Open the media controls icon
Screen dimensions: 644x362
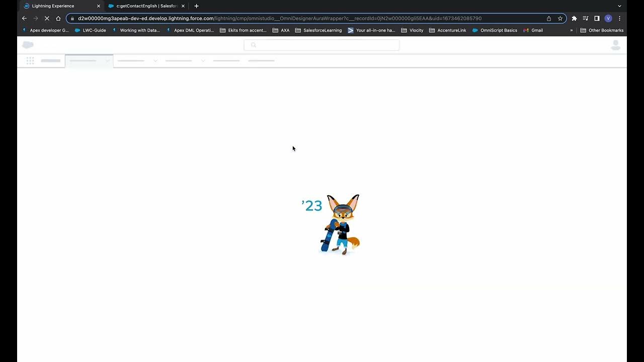pyautogui.click(x=586, y=18)
